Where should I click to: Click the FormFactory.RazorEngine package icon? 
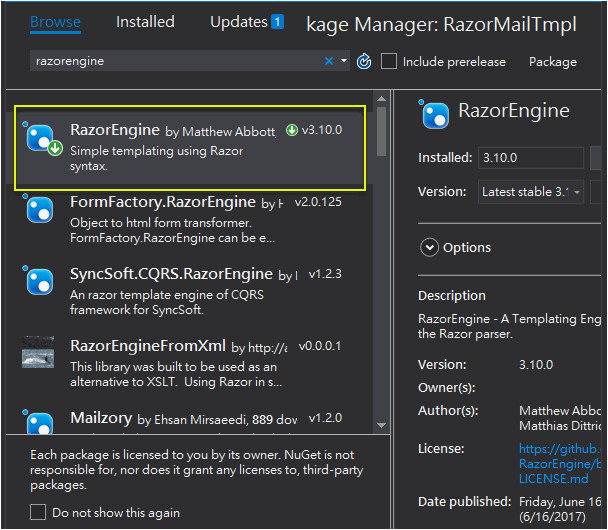[39, 210]
